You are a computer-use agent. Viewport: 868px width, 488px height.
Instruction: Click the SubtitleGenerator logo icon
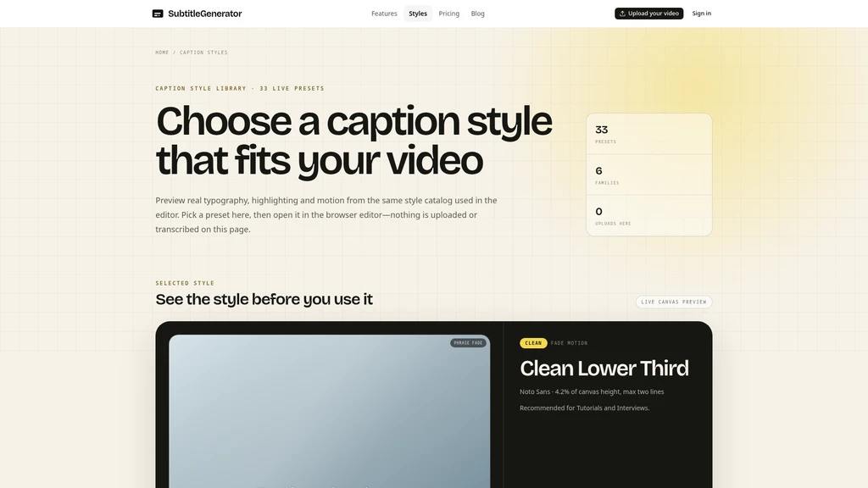(x=158, y=14)
